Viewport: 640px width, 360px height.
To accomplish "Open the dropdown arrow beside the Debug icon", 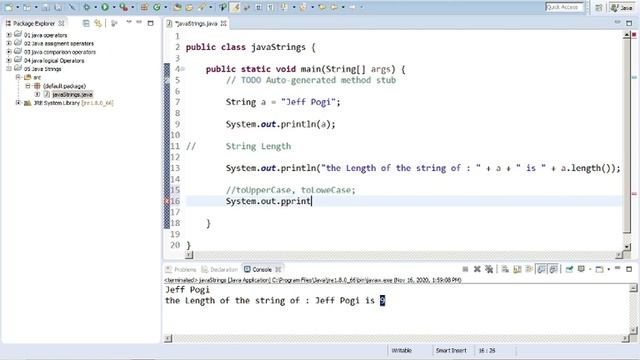I will [95, 7].
